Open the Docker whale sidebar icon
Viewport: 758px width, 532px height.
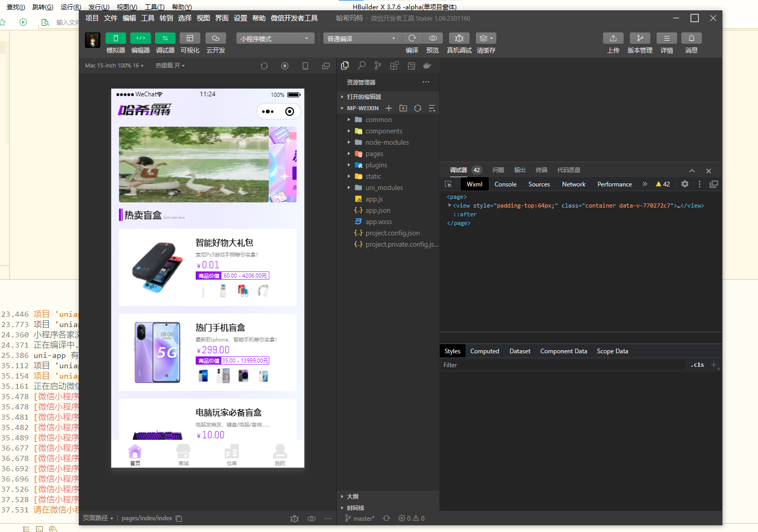[x=427, y=65]
